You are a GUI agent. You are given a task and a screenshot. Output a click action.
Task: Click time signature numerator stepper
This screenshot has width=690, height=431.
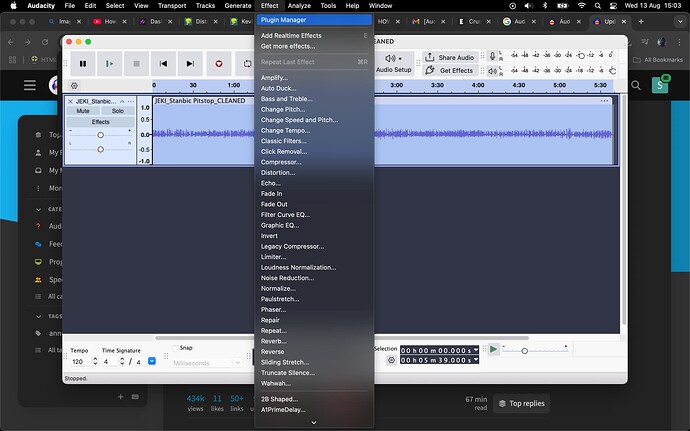122,361
